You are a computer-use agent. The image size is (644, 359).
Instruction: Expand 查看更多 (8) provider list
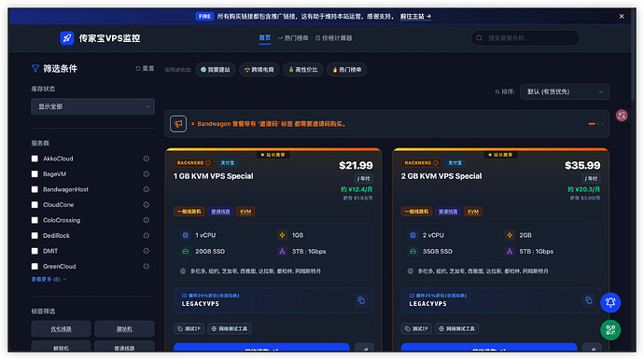pos(49,280)
